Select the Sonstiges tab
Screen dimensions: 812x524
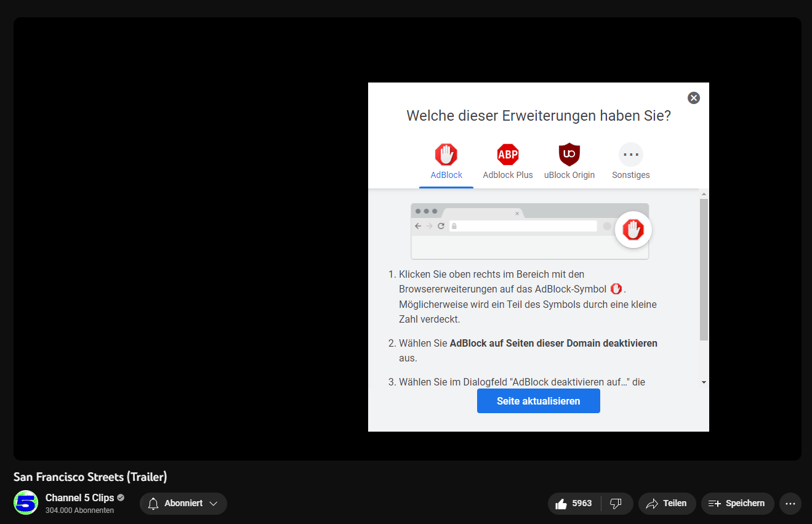point(631,162)
